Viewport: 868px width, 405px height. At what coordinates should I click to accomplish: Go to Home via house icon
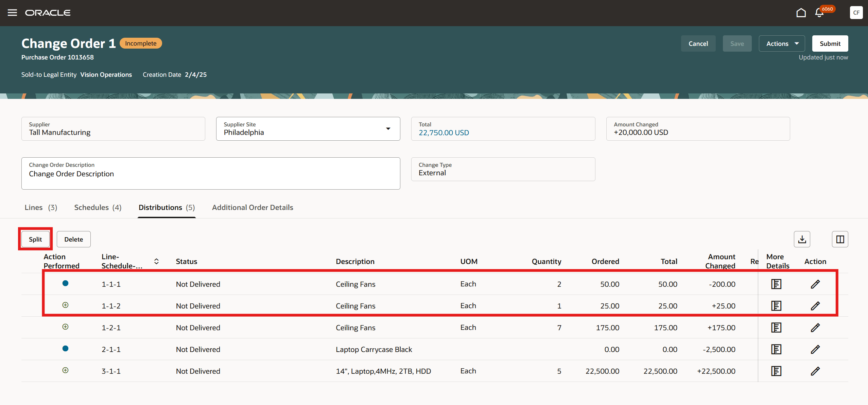[x=801, y=13]
